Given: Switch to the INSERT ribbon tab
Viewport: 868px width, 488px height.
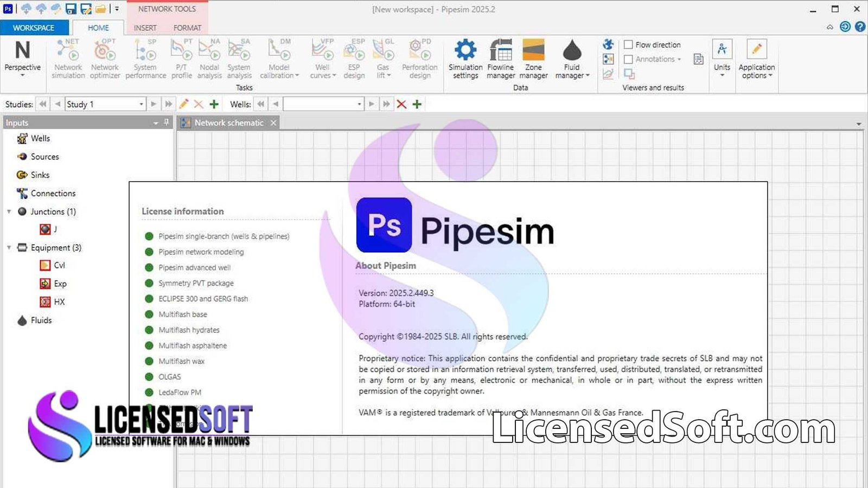Looking at the screenshot, I should 145,28.
